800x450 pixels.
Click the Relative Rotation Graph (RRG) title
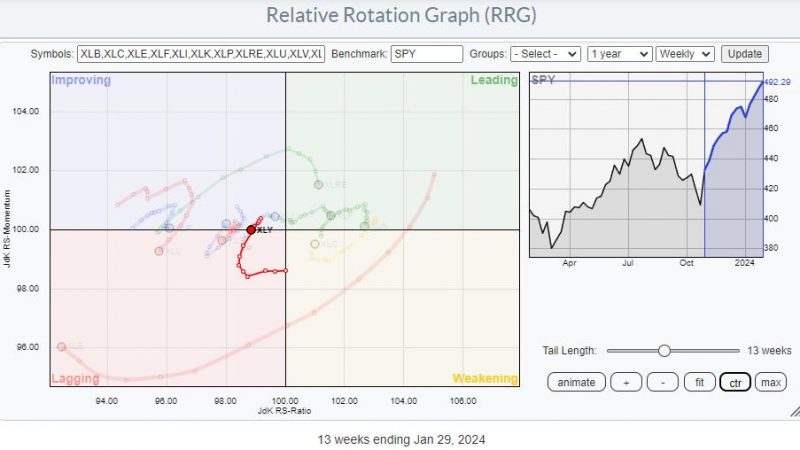point(402,15)
